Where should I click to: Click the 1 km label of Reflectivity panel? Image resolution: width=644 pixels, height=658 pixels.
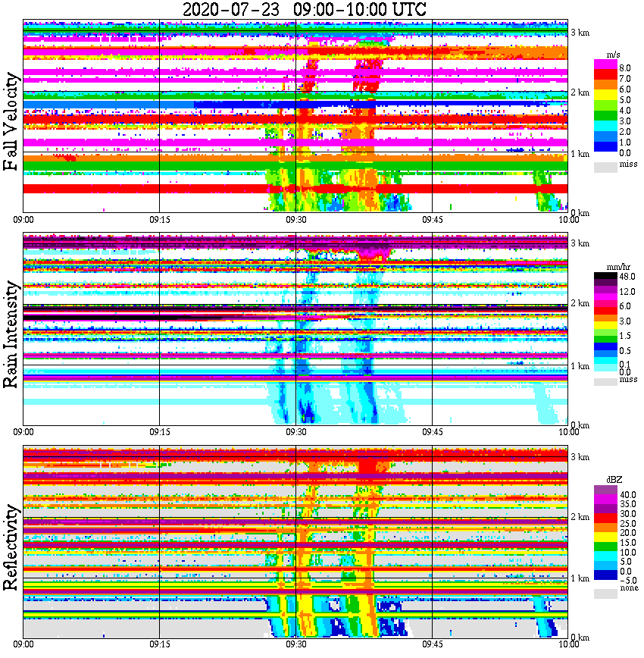[x=580, y=578]
